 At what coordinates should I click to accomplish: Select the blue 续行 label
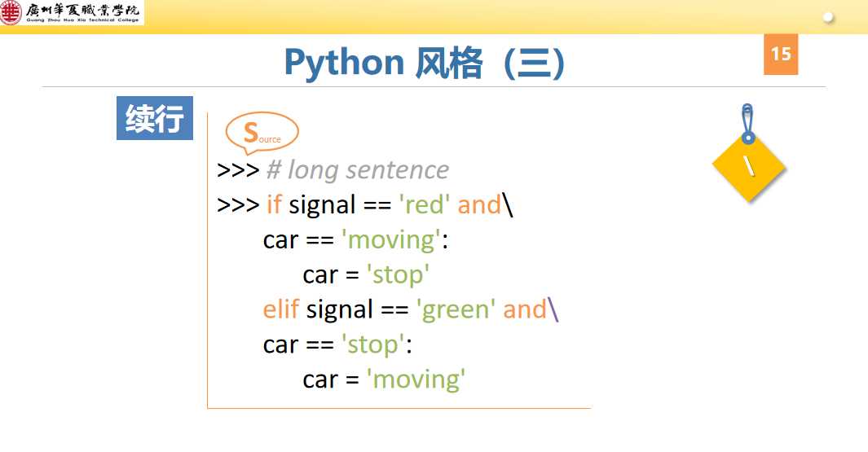(155, 119)
